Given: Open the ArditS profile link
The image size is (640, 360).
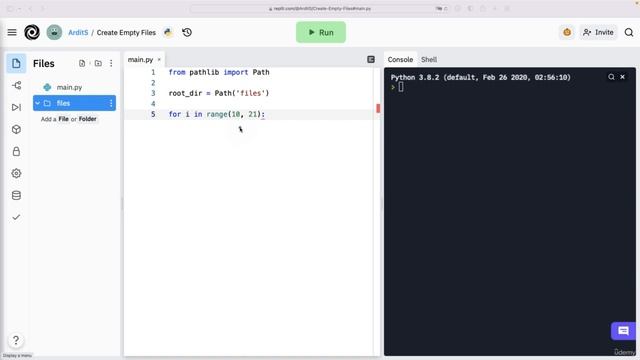Looking at the screenshot, I should 78,32.
